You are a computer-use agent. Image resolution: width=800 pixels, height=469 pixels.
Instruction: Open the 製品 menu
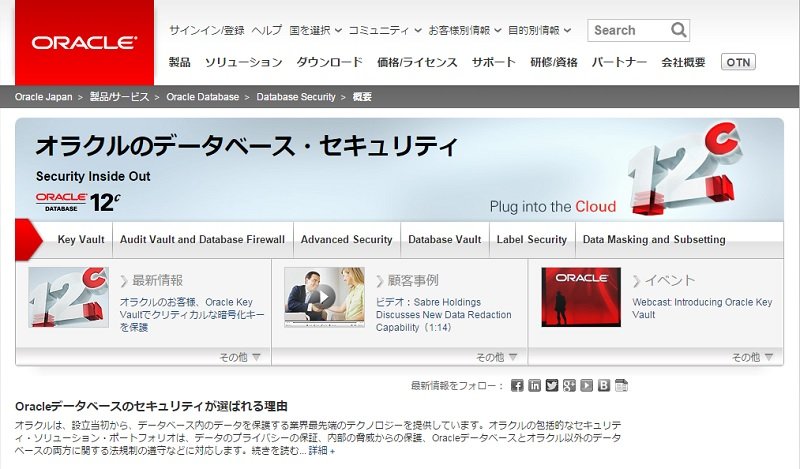(x=180, y=62)
